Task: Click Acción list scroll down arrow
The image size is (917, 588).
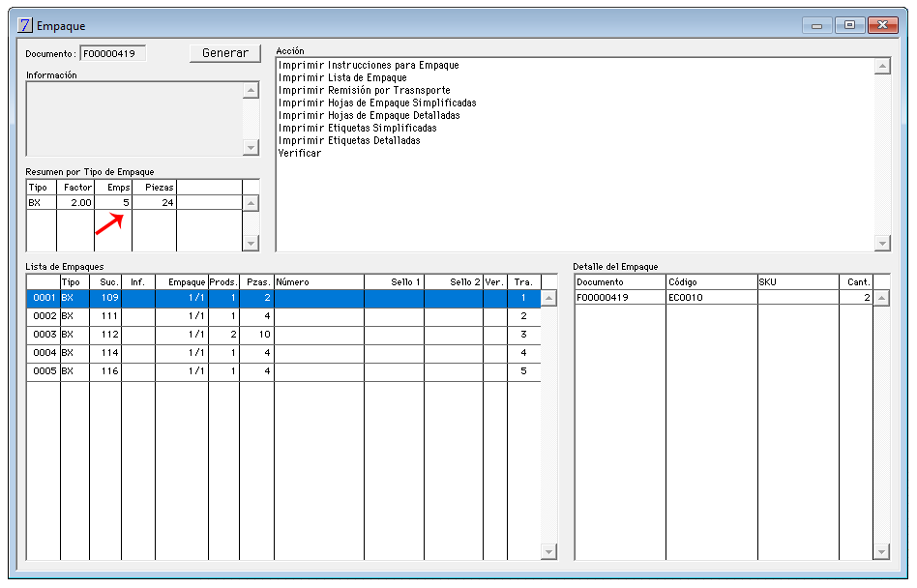Action: tap(882, 243)
